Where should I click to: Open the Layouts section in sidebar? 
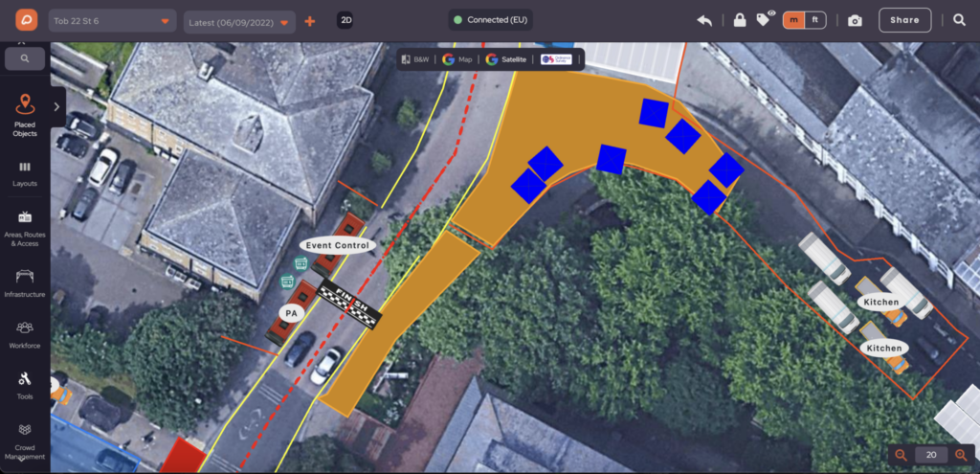point(25,172)
